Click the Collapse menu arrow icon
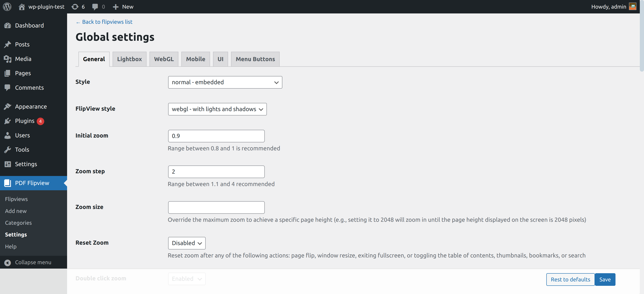The height and width of the screenshot is (294, 644). point(8,262)
